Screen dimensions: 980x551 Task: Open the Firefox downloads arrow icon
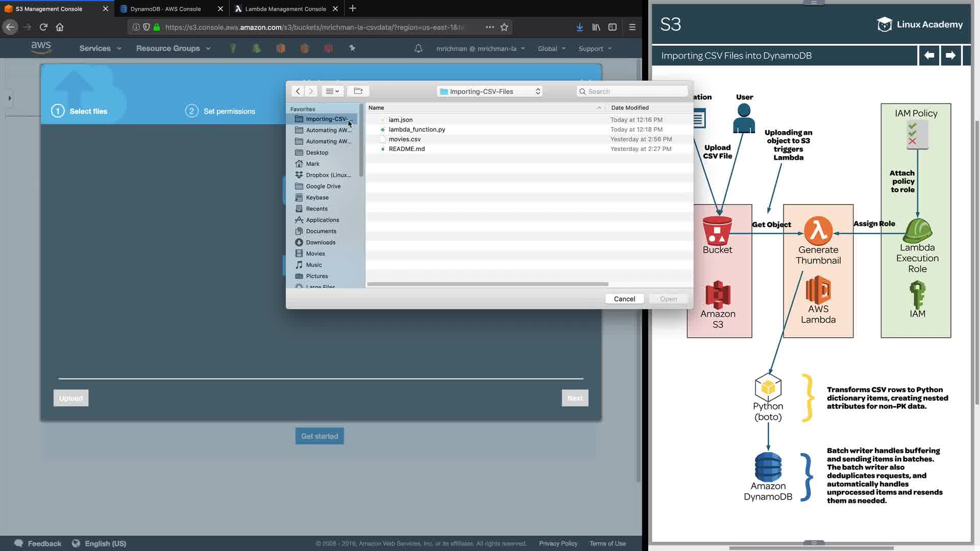[579, 27]
